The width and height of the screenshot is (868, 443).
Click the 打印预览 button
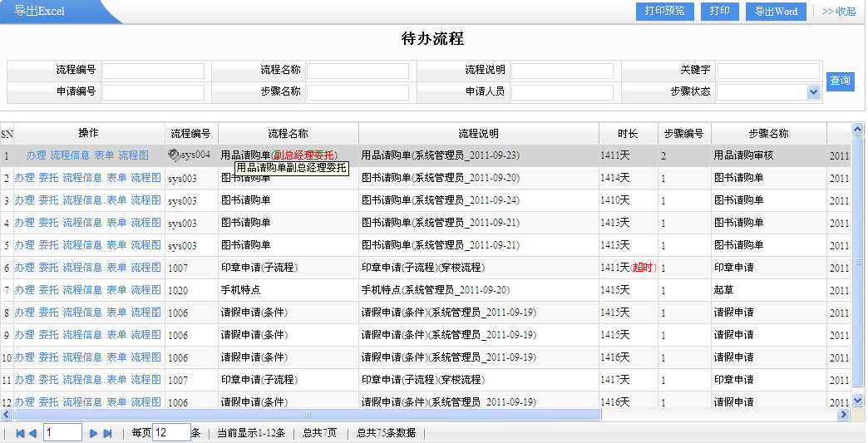[x=665, y=12]
